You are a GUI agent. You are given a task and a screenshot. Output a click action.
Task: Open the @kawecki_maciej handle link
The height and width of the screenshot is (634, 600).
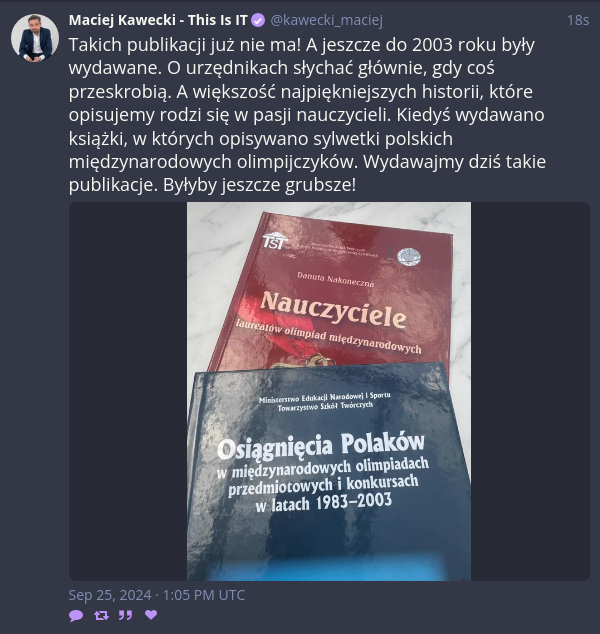click(326, 20)
